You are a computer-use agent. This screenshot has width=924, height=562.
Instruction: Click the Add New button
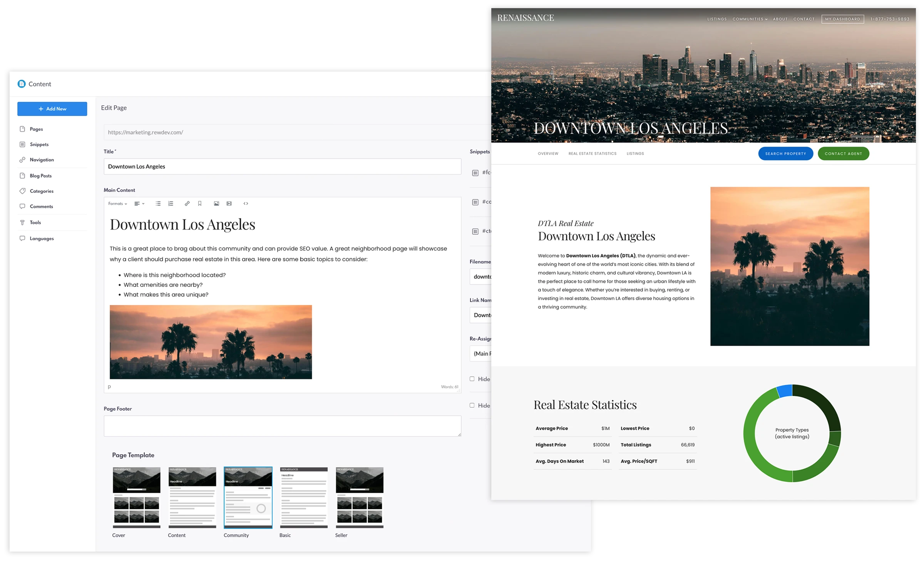pyautogui.click(x=52, y=109)
